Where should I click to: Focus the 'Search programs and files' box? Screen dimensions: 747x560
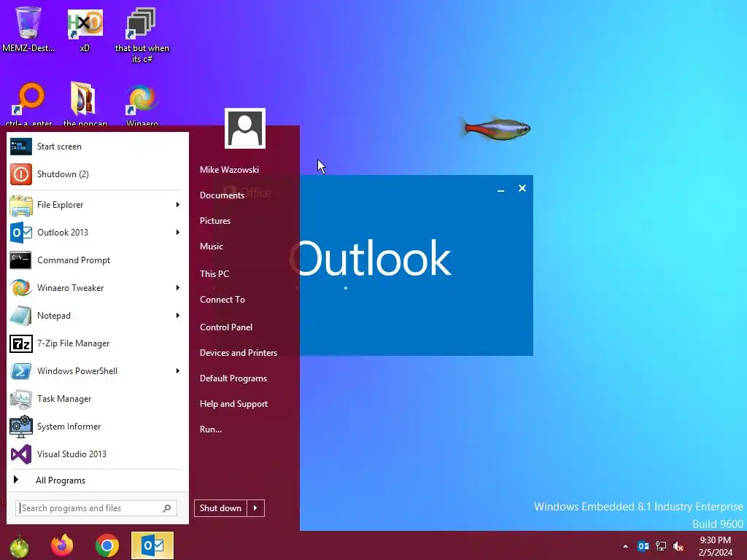96,508
